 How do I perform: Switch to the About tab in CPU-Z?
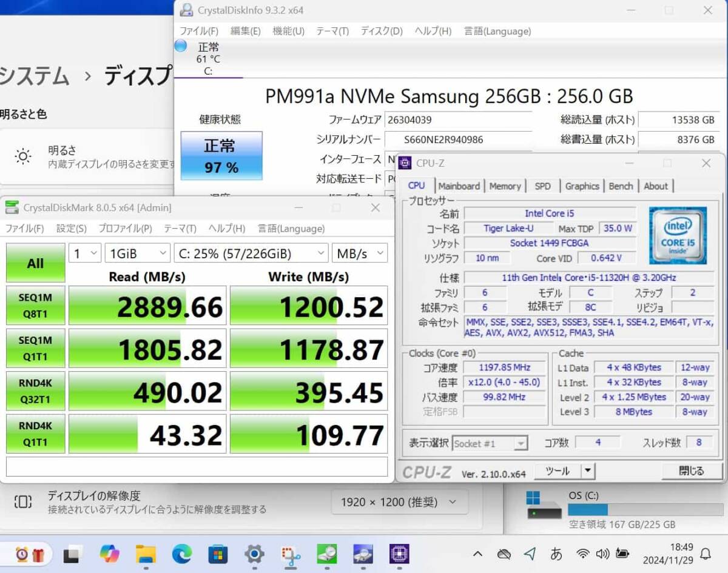(656, 186)
